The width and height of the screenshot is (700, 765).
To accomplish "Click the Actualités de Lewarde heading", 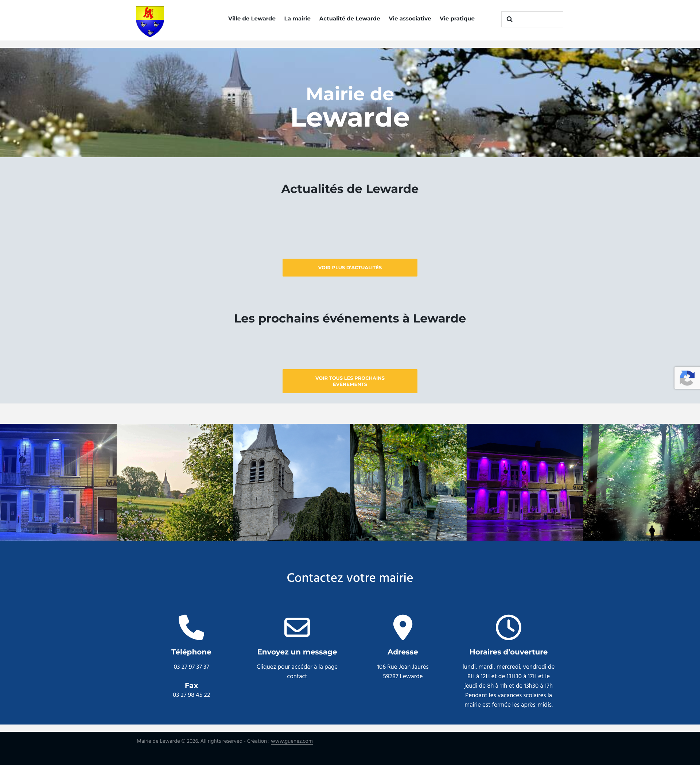I will click(350, 189).
